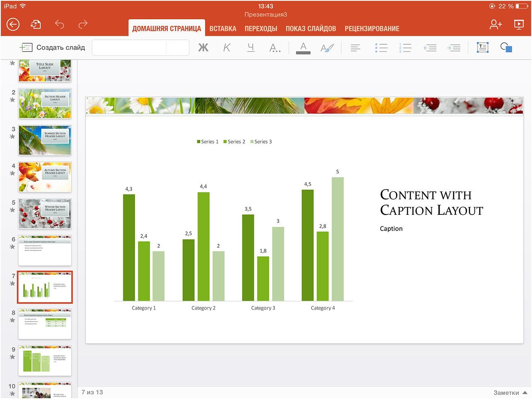Open more text formatting options (A...)

pos(275,47)
